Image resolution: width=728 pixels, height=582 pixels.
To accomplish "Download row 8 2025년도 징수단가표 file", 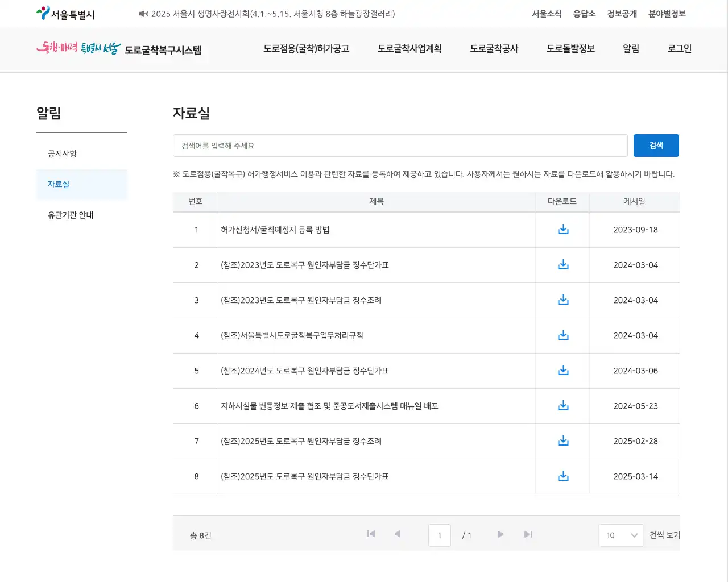I will (563, 476).
